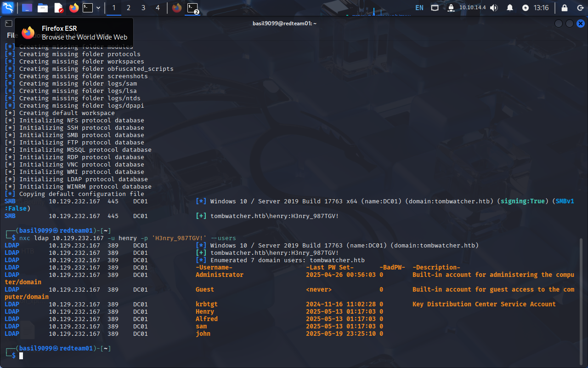Open the notifications bell
This screenshot has height=368, width=588.
[x=510, y=7]
